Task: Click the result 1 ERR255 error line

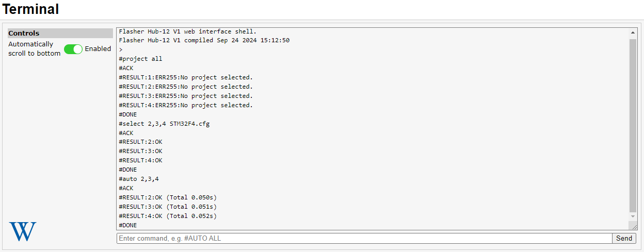Action: click(186, 77)
